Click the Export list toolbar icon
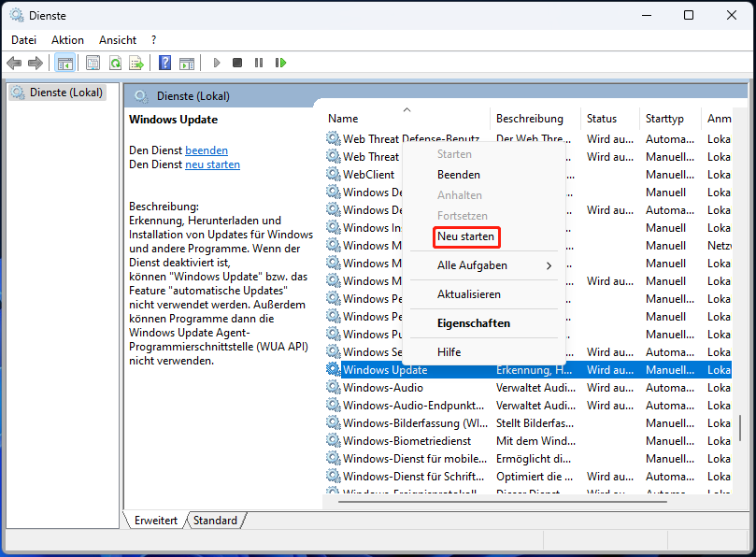The height and width of the screenshot is (557, 756). (x=136, y=63)
